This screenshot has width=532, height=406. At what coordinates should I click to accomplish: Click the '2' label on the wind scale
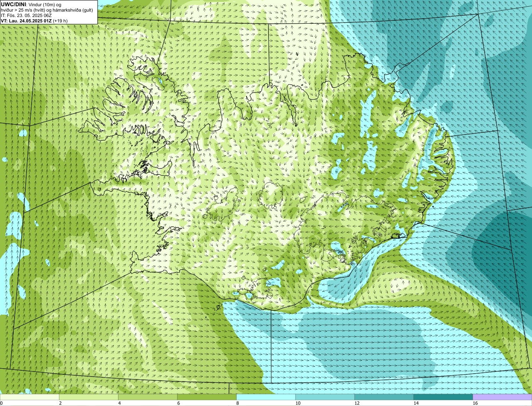coord(60,403)
